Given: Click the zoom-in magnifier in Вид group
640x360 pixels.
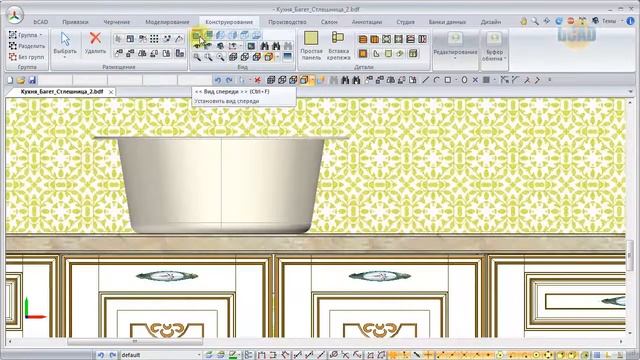Looking at the screenshot, I should tap(197, 57).
